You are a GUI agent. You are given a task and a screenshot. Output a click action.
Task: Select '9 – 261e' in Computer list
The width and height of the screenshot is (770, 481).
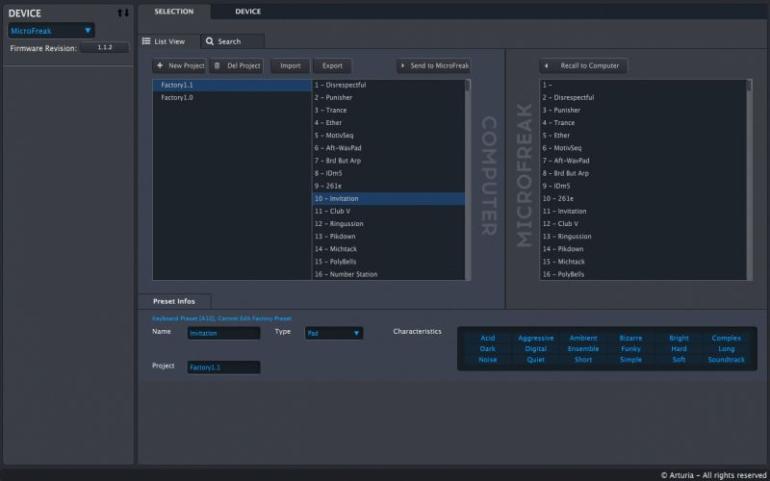pos(388,186)
